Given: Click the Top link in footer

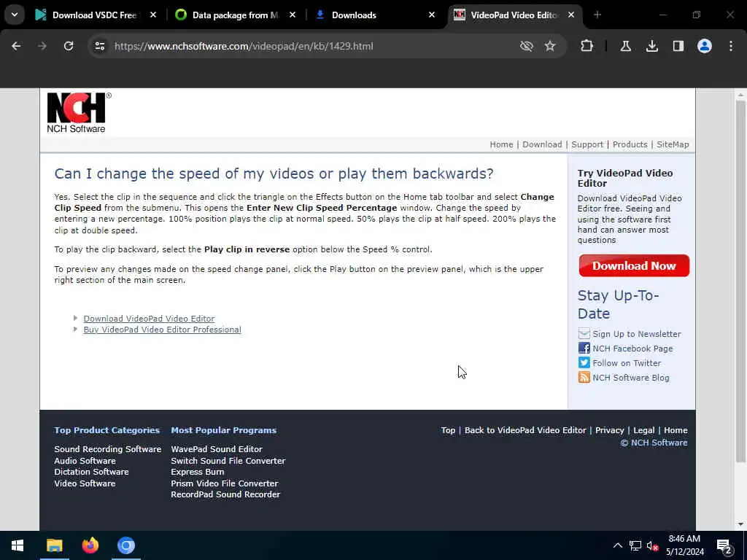Looking at the screenshot, I should (x=448, y=430).
